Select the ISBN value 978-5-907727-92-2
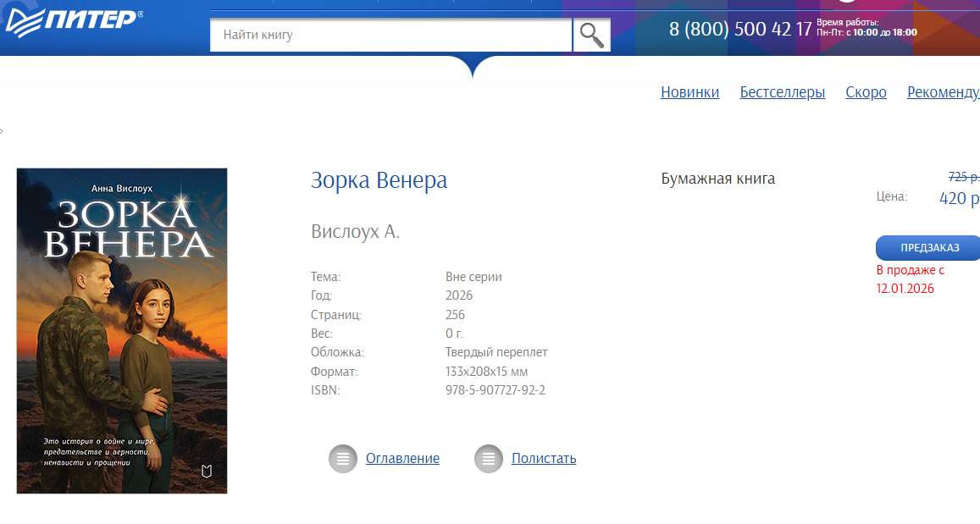The height and width of the screenshot is (524, 980). (x=496, y=390)
